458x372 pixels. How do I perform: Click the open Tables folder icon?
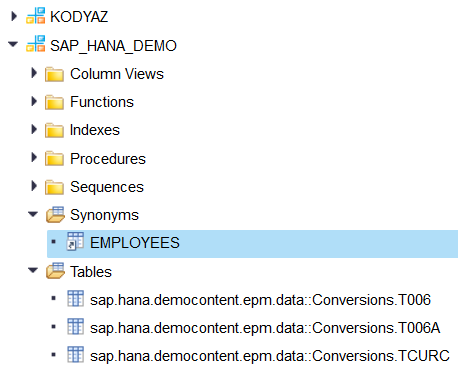click(55, 271)
